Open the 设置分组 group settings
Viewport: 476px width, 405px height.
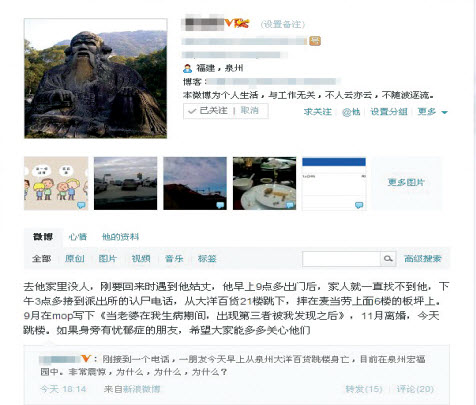click(x=389, y=112)
